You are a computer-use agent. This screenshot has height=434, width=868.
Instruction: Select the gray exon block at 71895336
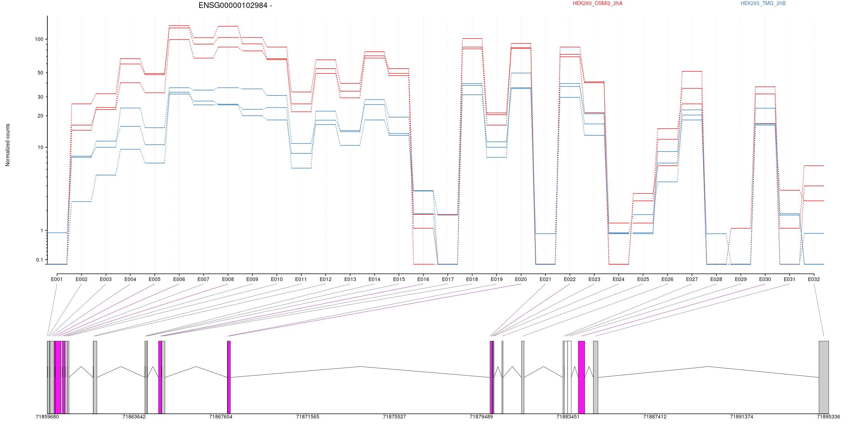click(824, 377)
